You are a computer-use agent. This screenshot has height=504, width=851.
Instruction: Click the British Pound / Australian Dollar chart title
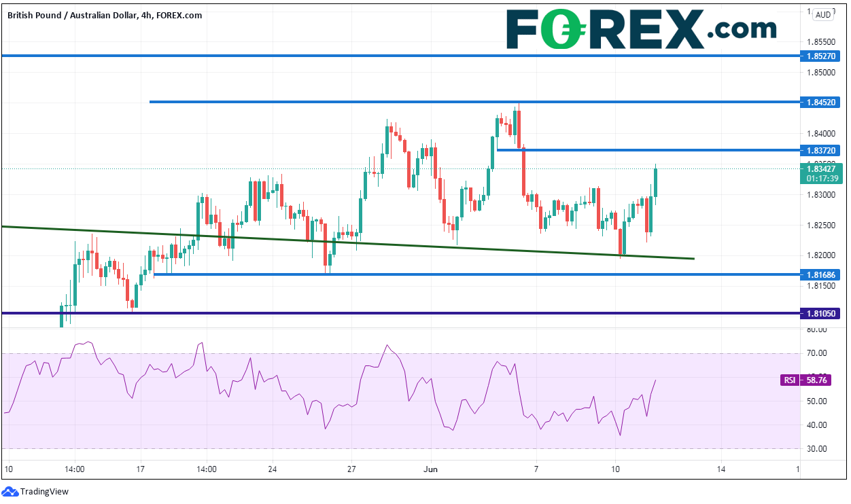[x=104, y=16]
